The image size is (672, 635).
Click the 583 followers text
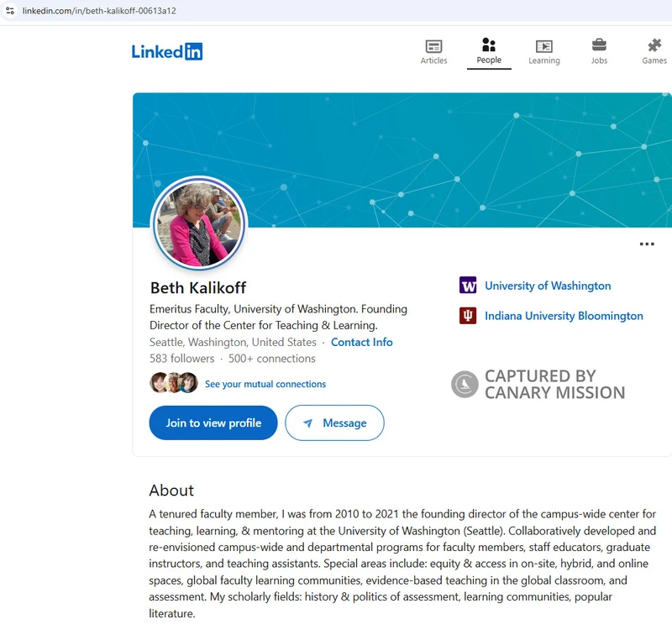tap(181, 358)
